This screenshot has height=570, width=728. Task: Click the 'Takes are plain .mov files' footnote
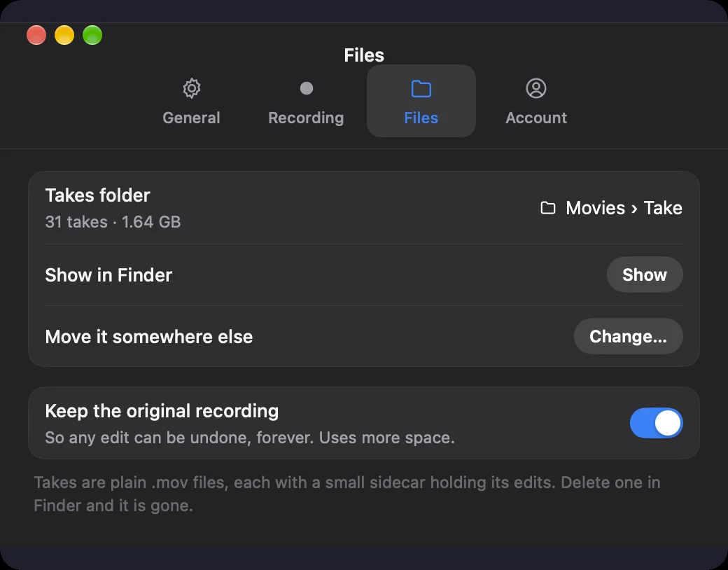tap(347, 494)
